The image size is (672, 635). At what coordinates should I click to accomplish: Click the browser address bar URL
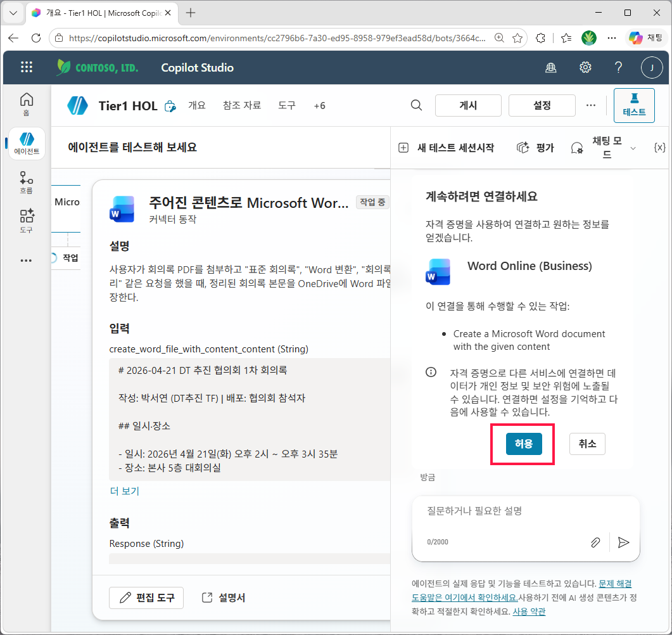click(277, 38)
